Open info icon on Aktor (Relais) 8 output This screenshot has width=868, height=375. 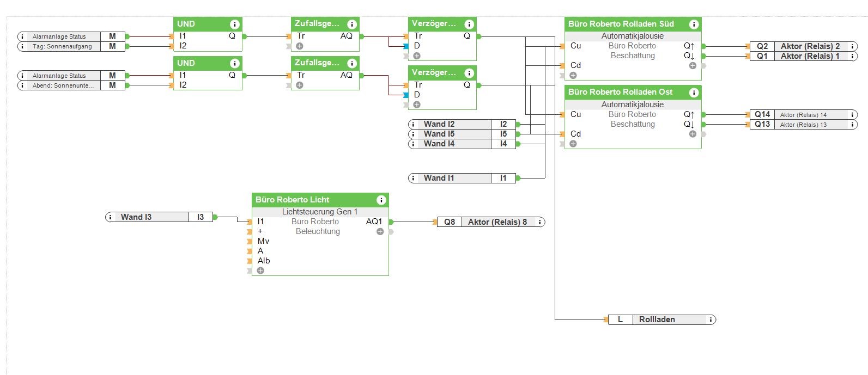[x=539, y=222]
